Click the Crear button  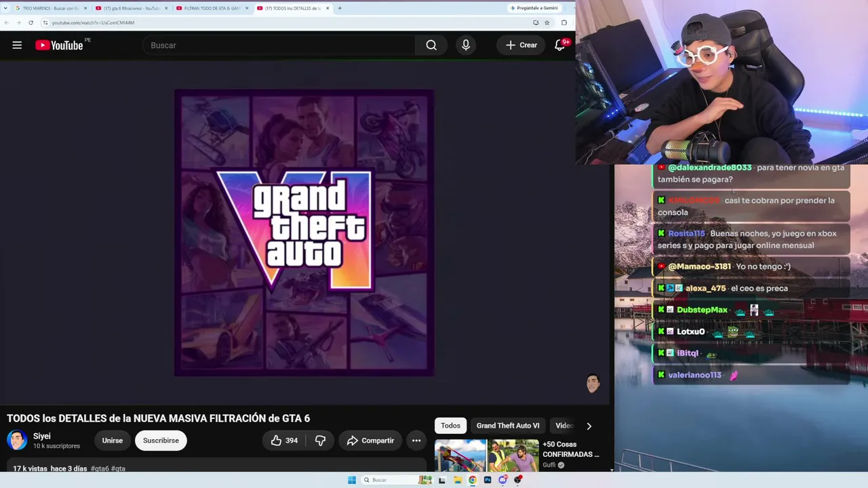pos(521,45)
